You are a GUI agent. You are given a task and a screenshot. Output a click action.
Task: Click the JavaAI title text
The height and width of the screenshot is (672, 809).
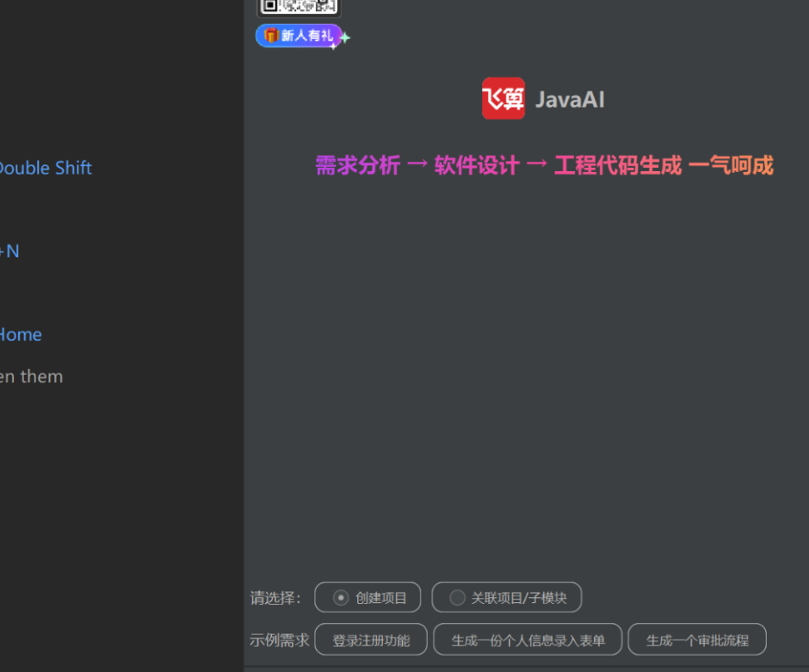(570, 100)
